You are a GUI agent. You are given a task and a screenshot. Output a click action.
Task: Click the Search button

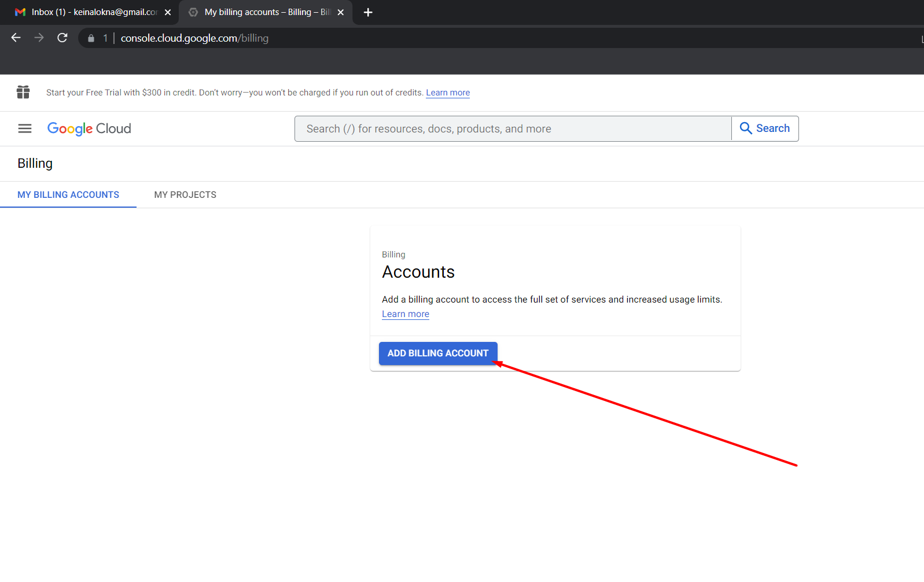click(765, 128)
